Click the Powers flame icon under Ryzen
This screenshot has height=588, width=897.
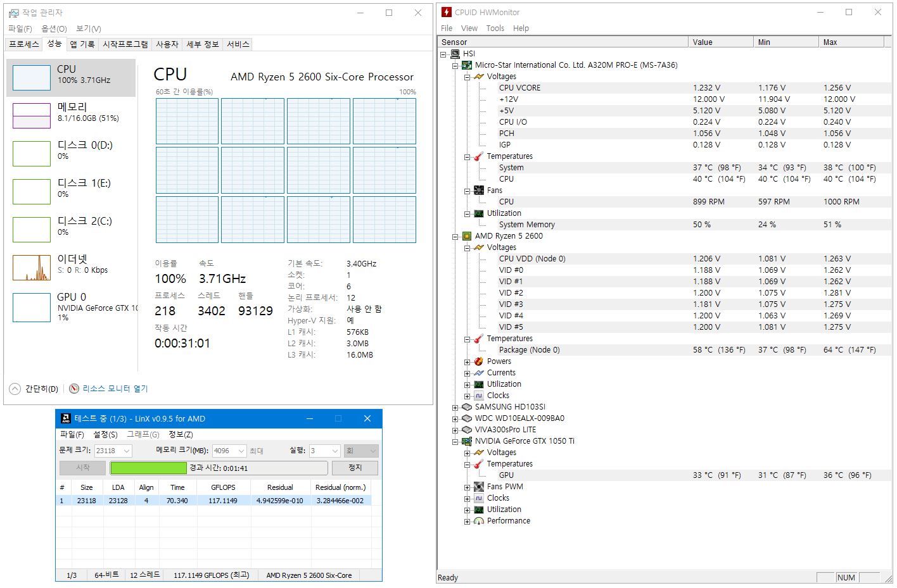(x=478, y=361)
